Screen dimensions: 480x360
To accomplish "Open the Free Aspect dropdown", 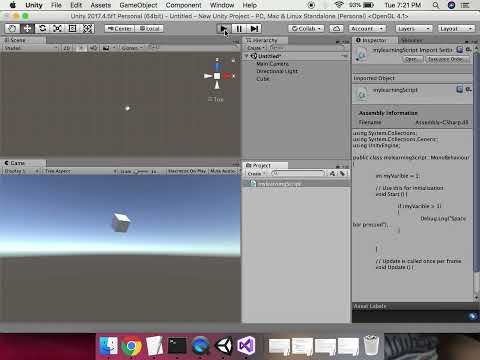I will tap(80, 171).
